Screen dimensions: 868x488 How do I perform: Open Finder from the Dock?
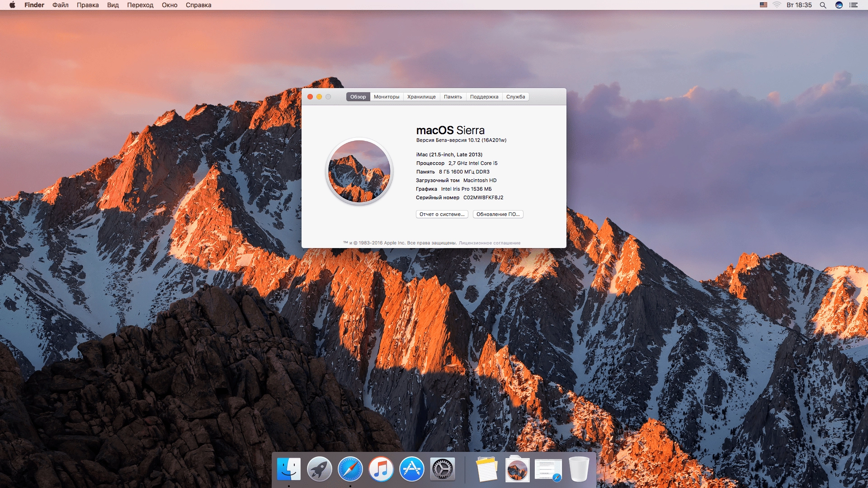point(288,469)
